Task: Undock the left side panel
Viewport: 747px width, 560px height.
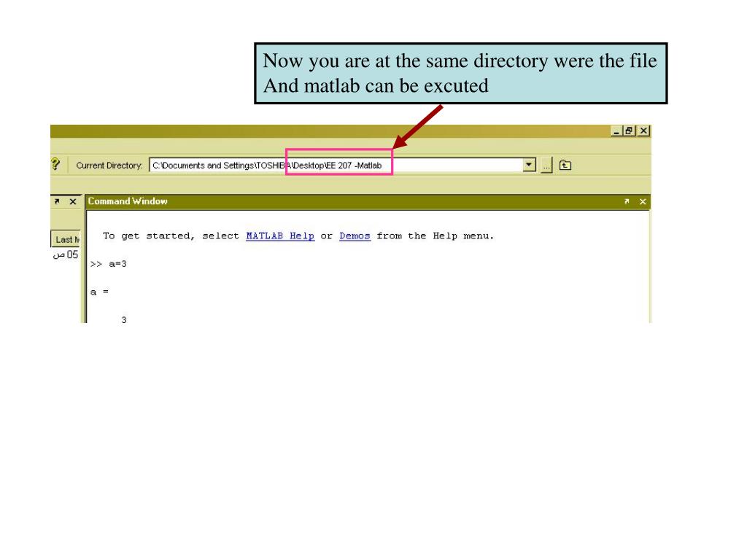Action: 57,201
